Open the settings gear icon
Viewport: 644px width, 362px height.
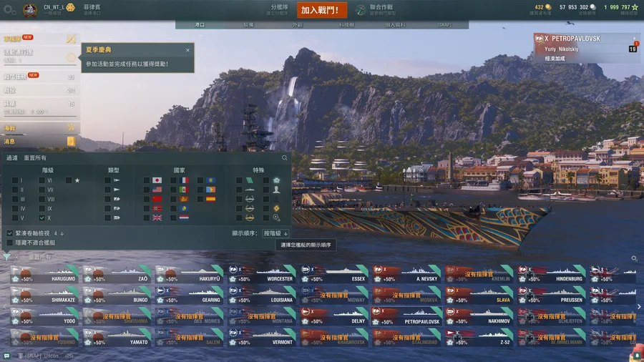(x=9, y=9)
